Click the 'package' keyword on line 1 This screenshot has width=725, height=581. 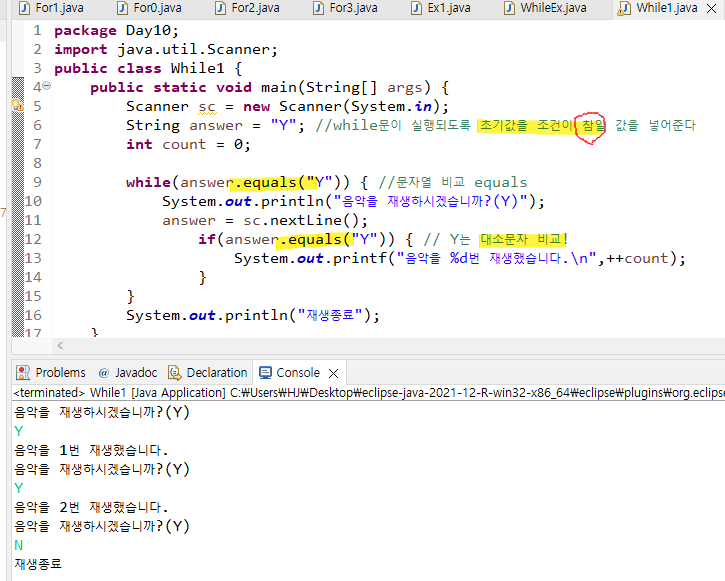point(86,31)
